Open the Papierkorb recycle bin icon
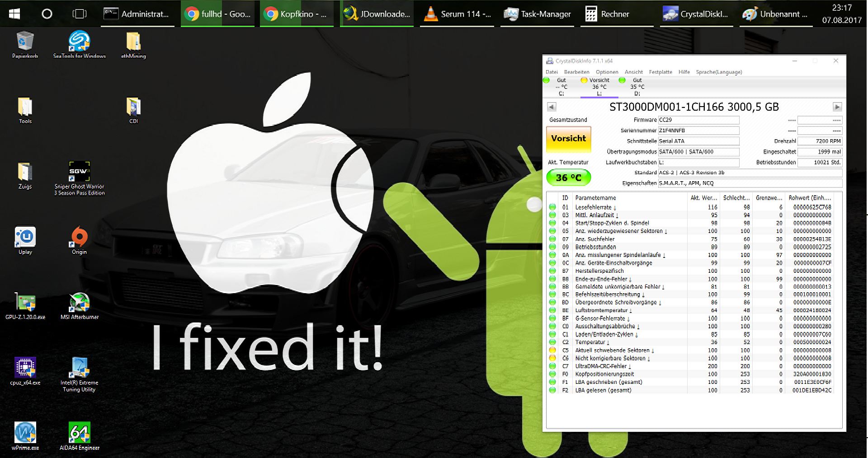The width and height of the screenshot is (868, 458). tap(25, 45)
